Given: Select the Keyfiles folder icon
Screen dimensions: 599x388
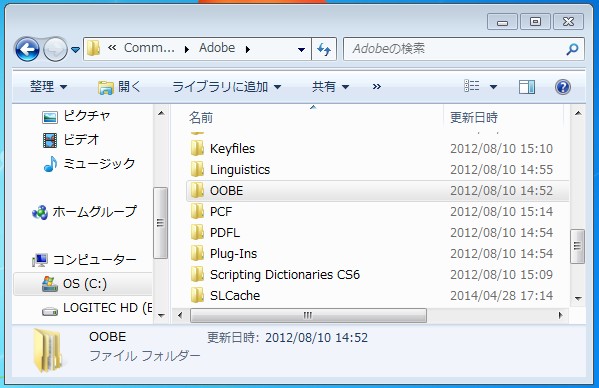Looking at the screenshot, I should [x=197, y=148].
